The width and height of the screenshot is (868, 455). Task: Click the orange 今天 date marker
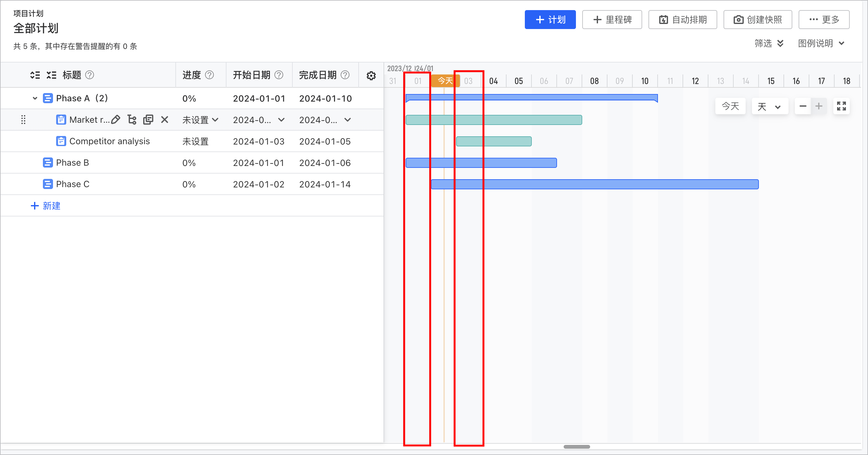(445, 81)
